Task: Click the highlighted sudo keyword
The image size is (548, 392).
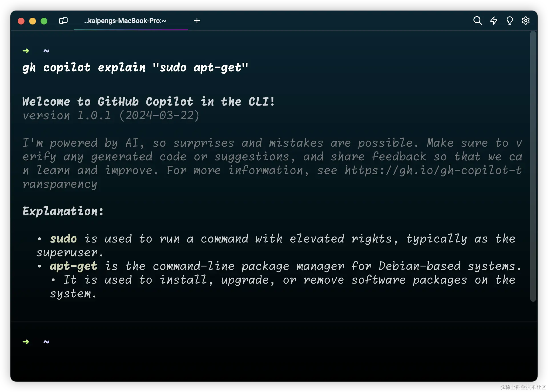Action: point(63,239)
